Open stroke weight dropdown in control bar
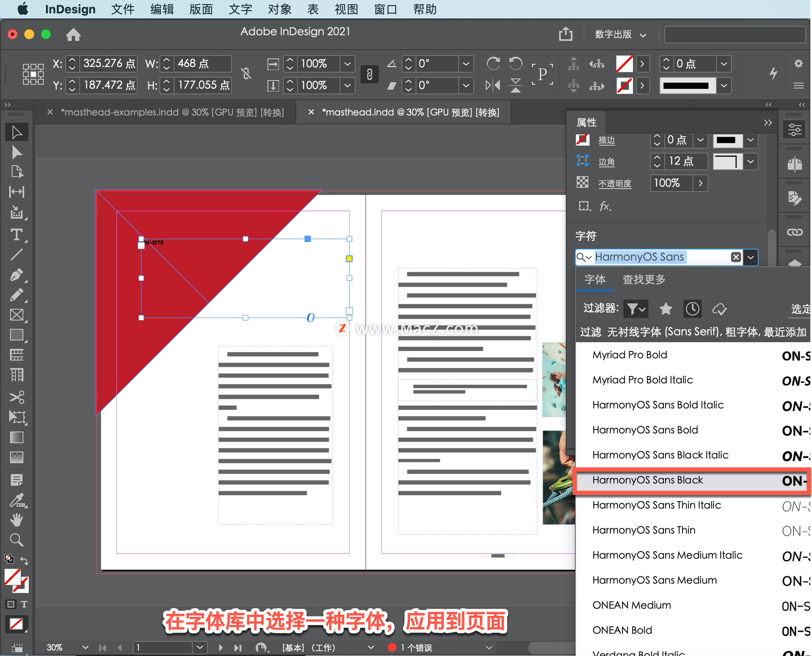Screen dimensions: 812x656 pyautogui.click(x=724, y=63)
